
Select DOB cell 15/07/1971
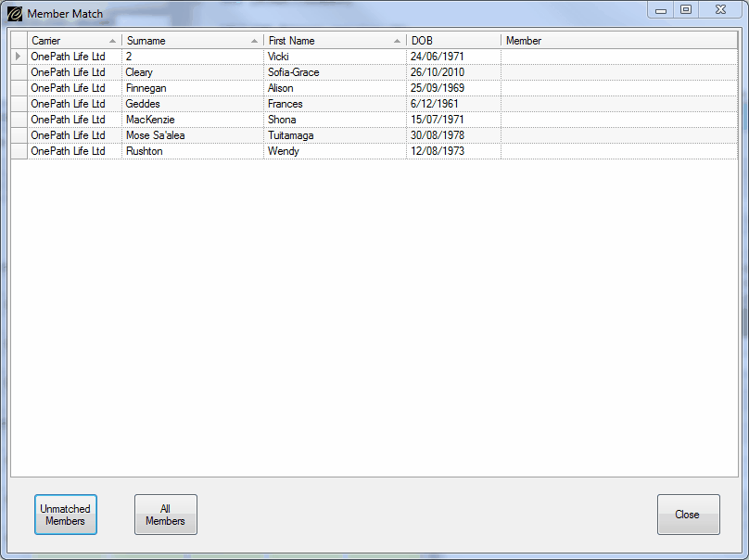[454, 120]
